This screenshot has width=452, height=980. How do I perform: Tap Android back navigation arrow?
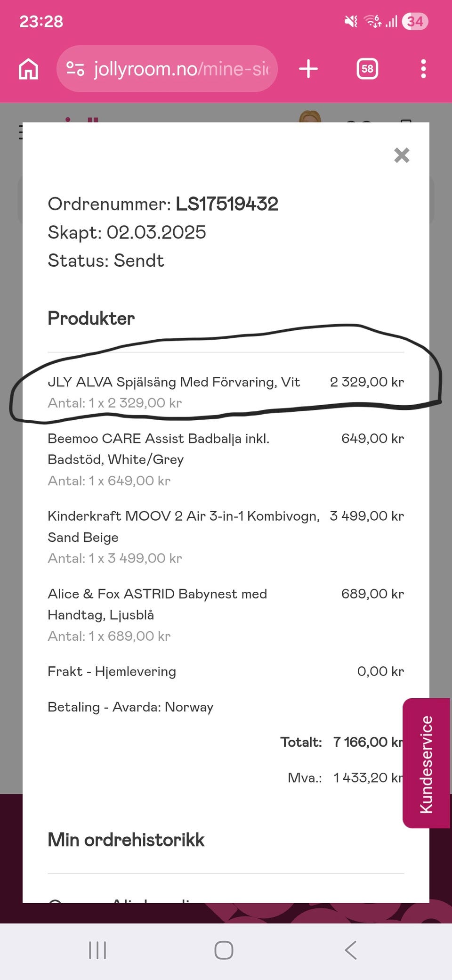click(x=351, y=950)
